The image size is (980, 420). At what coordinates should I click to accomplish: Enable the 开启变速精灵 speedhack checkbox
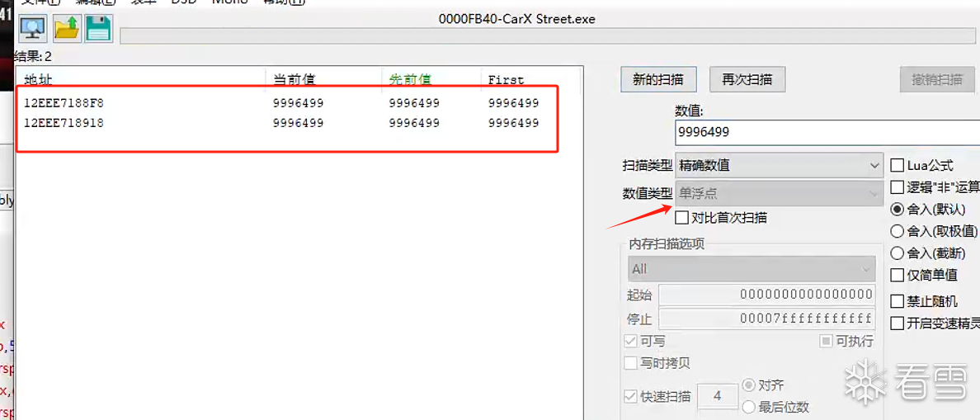[x=897, y=323]
